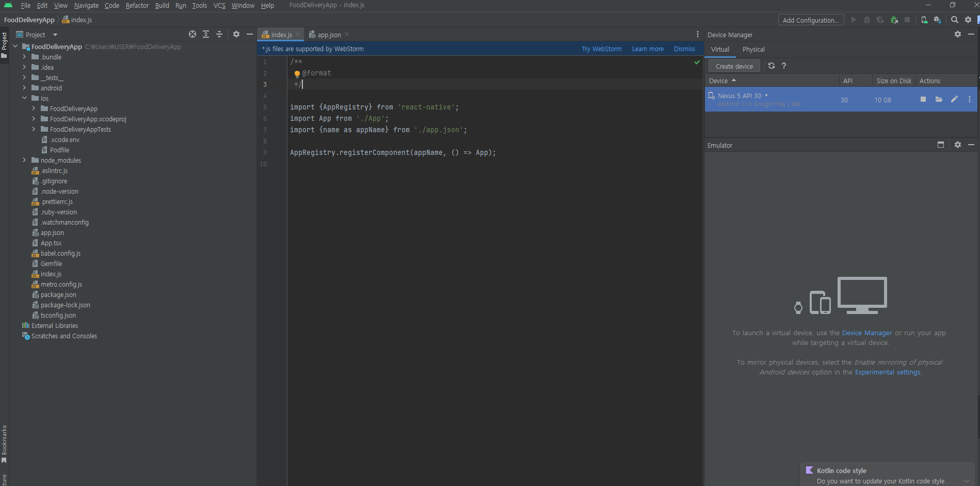Click the Learn more link in banner
This screenshot has height=486, width=980.
(x=648, y=49)
